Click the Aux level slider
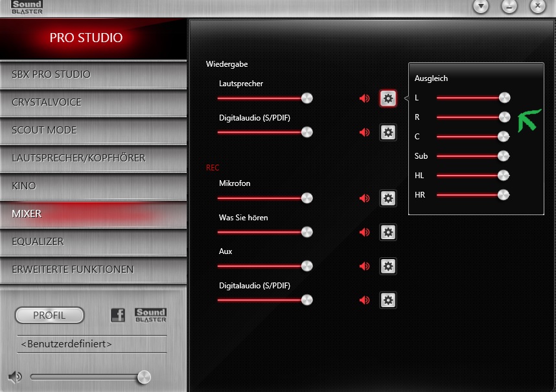Screen dimensions: 556x392 tap(265, 266)
